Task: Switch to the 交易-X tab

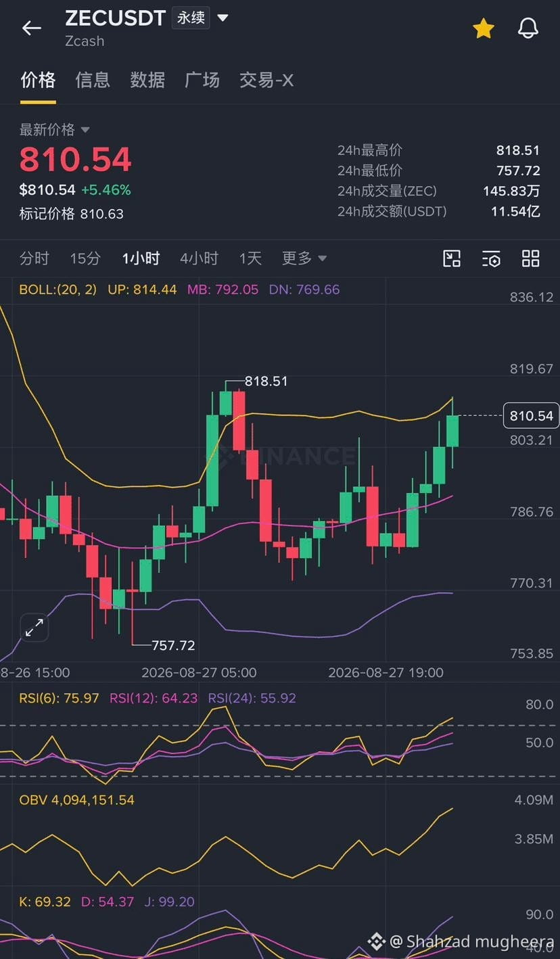Action: point(266,80)
